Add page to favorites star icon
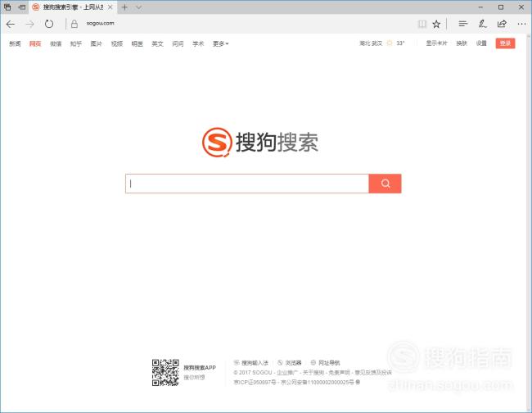The image size is (532, 413). 436,24
